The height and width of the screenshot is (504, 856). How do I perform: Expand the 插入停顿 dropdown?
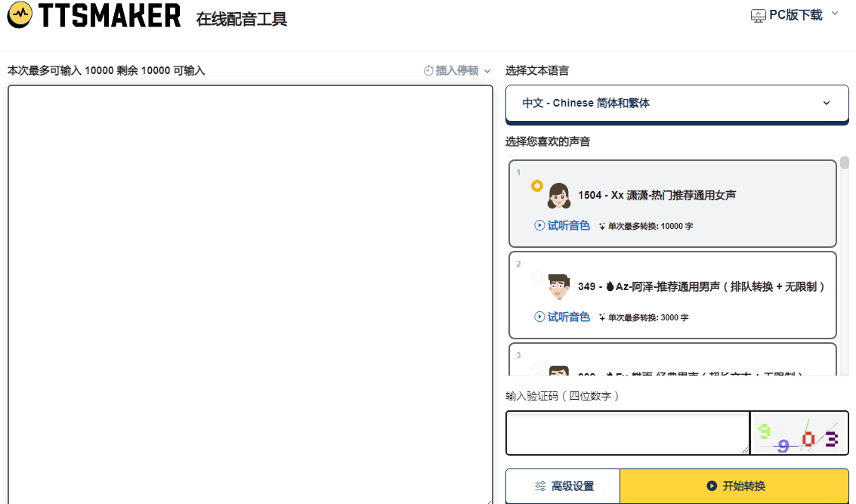coord(486,70)
